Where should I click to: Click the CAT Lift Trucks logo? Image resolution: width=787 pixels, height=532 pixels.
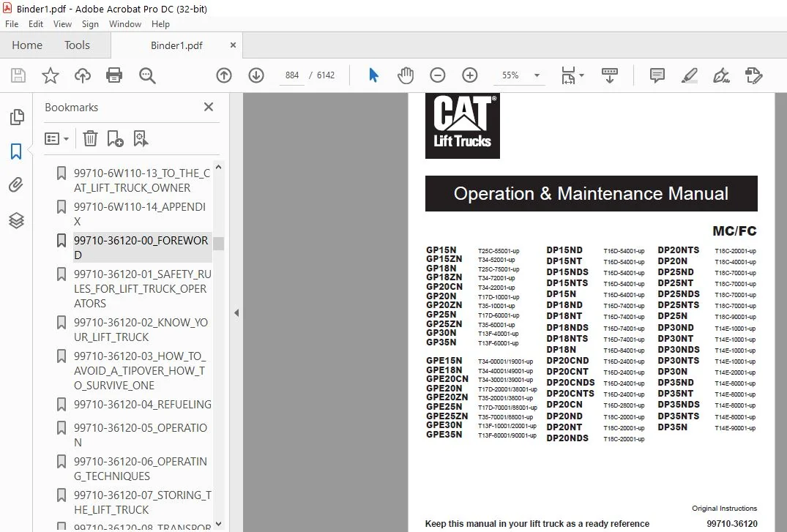tap(462, 125)
